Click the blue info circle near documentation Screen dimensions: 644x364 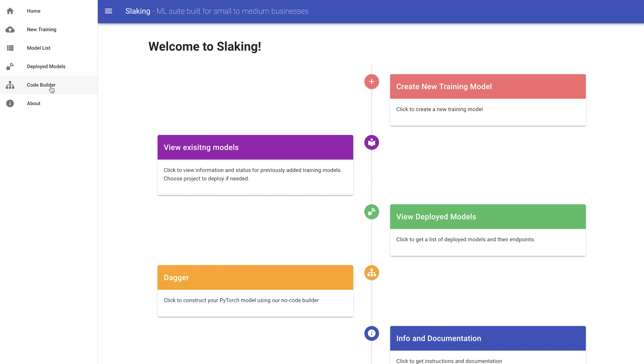click(371, 333)
